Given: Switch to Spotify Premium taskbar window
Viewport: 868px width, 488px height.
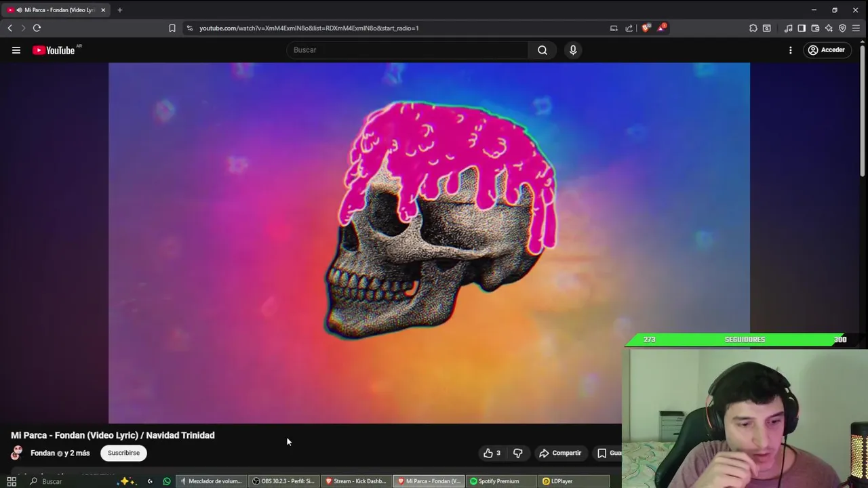Looking at the screenshot, I should click(x=500, y=481).
